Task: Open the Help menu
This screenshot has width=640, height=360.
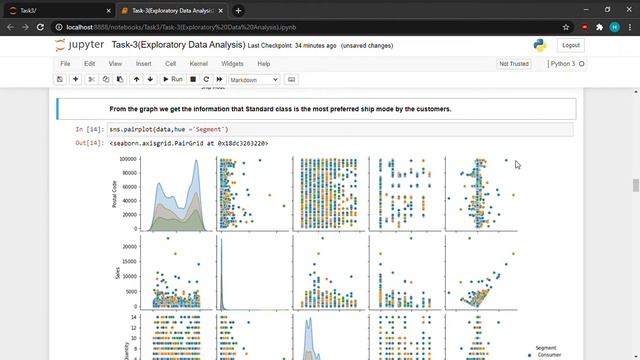Action: coord(264,64)
